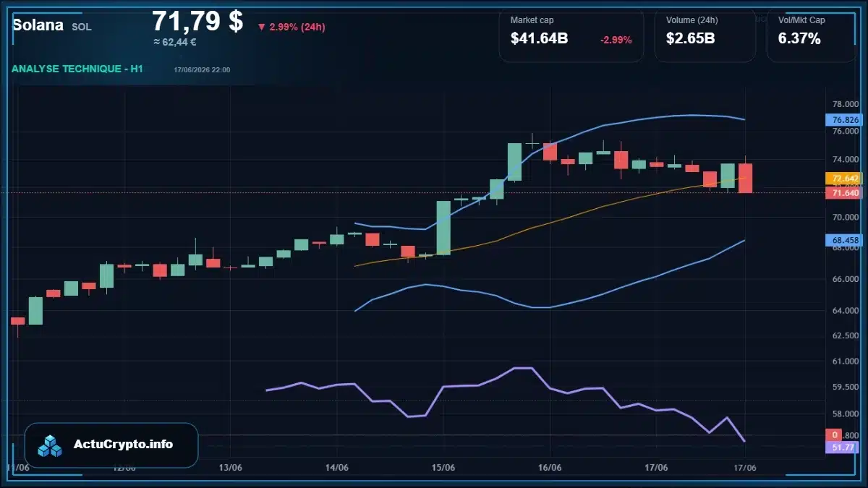Screen dimensions: 868x488
Task: Click the 62.500 price axis label
Action: [846, 335]
